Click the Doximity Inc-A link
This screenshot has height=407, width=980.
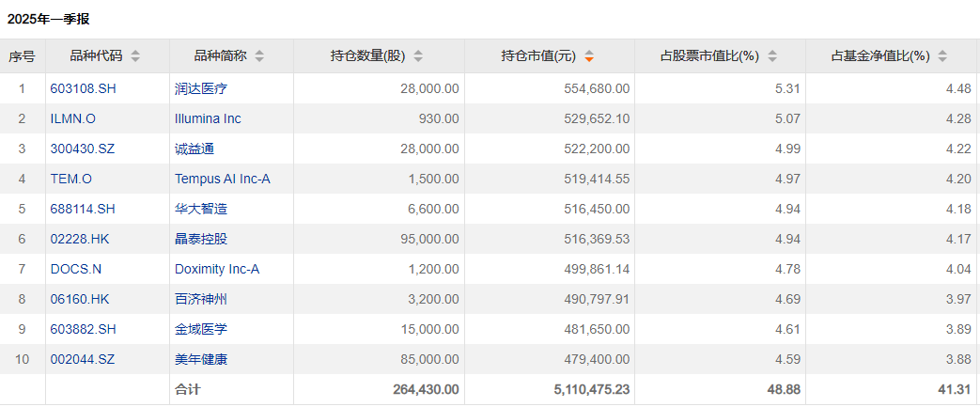(x=217, y=269)
